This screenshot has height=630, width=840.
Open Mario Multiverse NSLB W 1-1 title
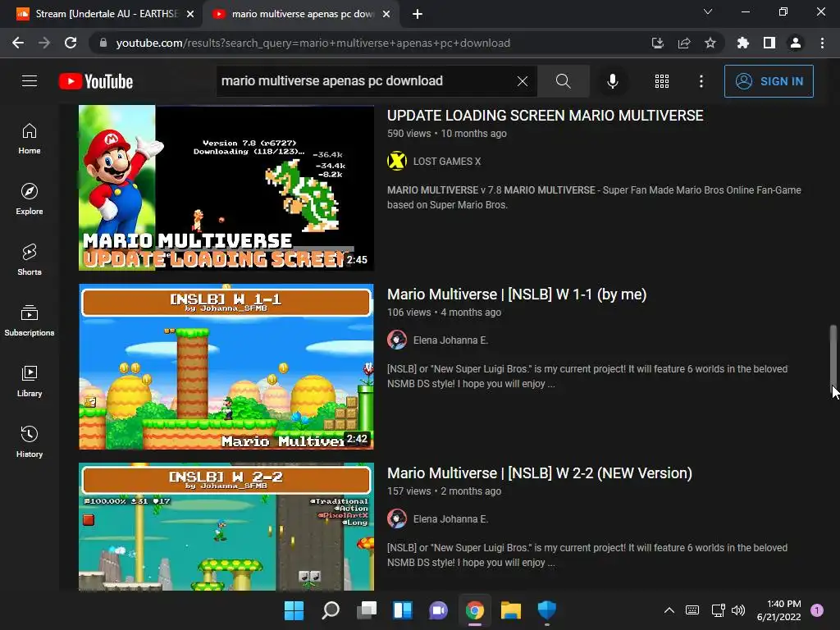click(517, 294)
